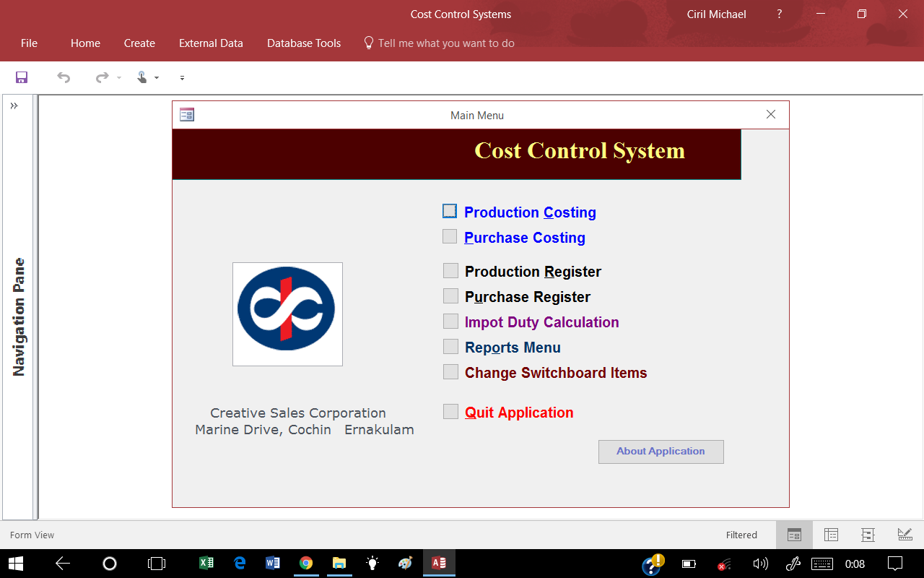The height and width of the screenshot is (578, 924).
Task: Open Edge browser from the taskbar
Action: [x=240, y=564]
